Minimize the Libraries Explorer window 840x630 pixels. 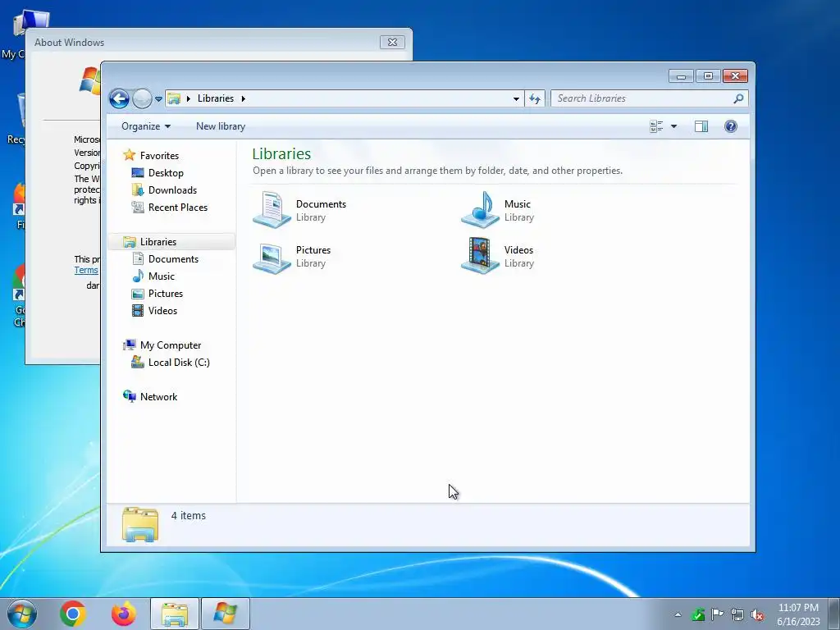pyautogui.click(x=681, y=76)
